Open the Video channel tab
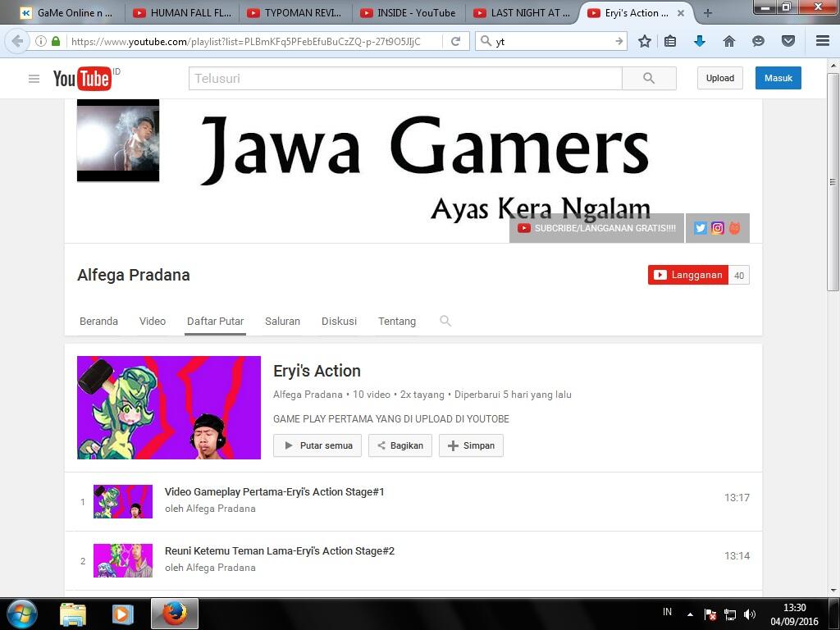 [152, 321]
